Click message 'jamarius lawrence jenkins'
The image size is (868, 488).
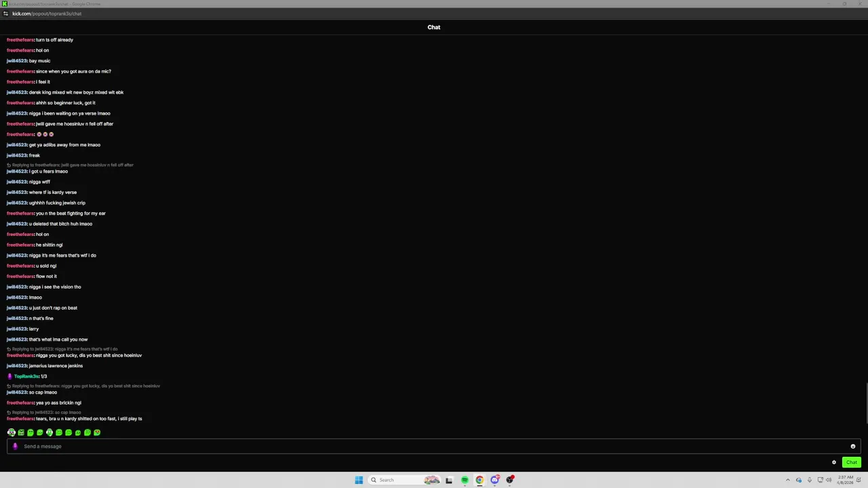(56, 366)
